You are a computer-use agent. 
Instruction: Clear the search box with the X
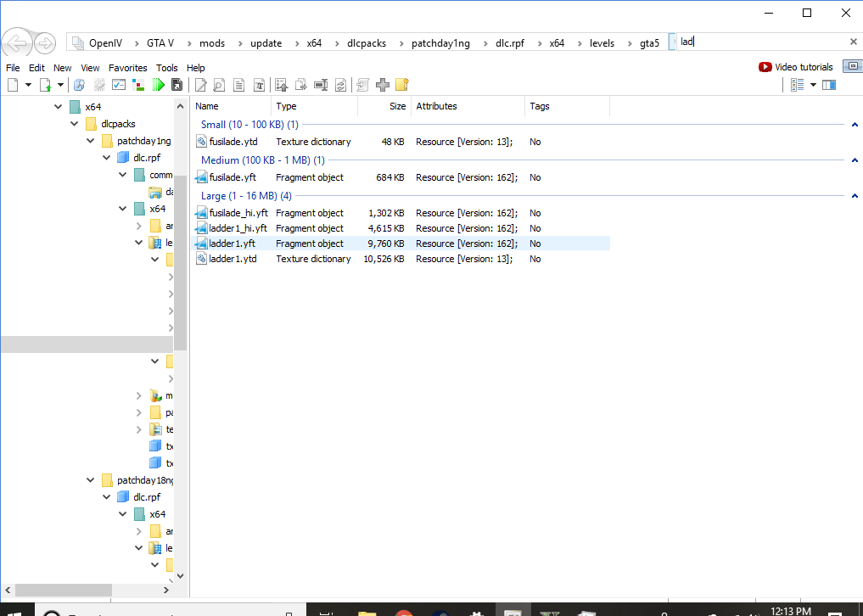coord(853,42)
